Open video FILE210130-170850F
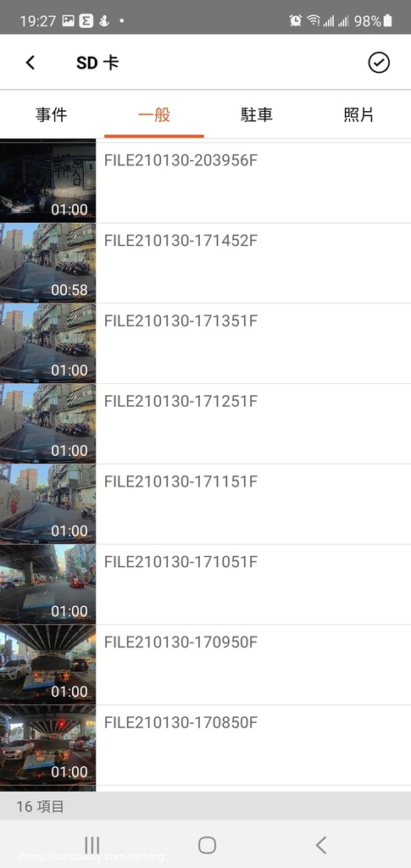The width and height of the screenshot is (411, 868). click(x=205, y=744)
